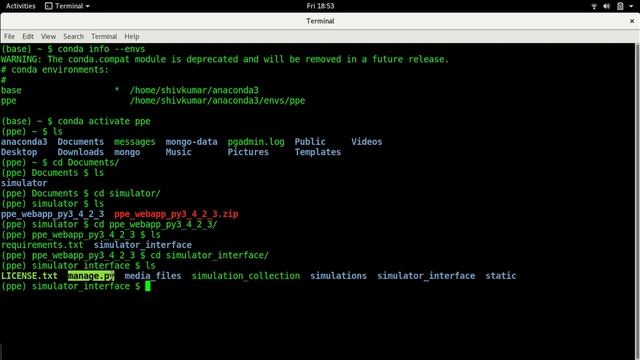Click the red ppe_webapp_py3_4_2_3.zip file name
640x360 pixels.
(x=176, y=214)
